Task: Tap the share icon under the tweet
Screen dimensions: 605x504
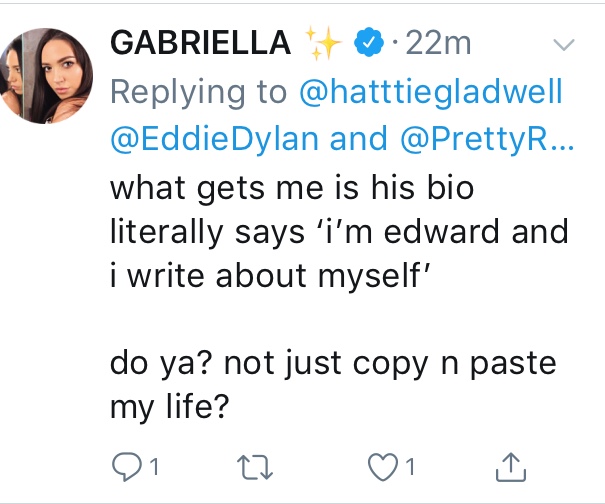Action: (x=511, y=463)
